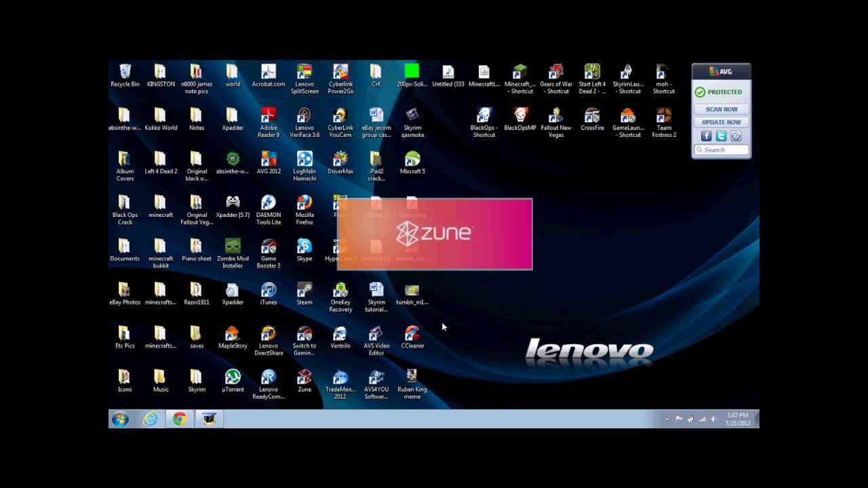
Task: Open the volume tray icon
Action: pyautogui.click(x=713, y=420)
